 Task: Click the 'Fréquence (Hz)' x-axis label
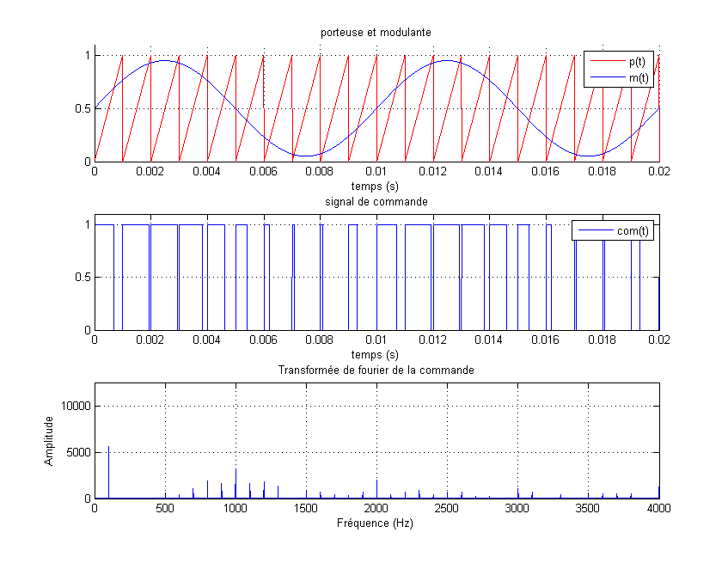tap(377, 523)
